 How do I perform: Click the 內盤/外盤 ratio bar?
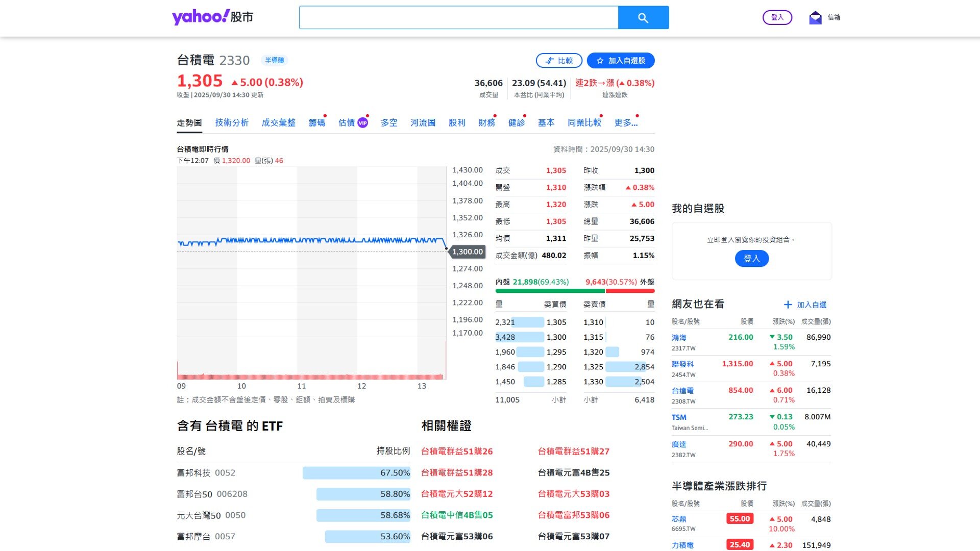tap(575, 291)
